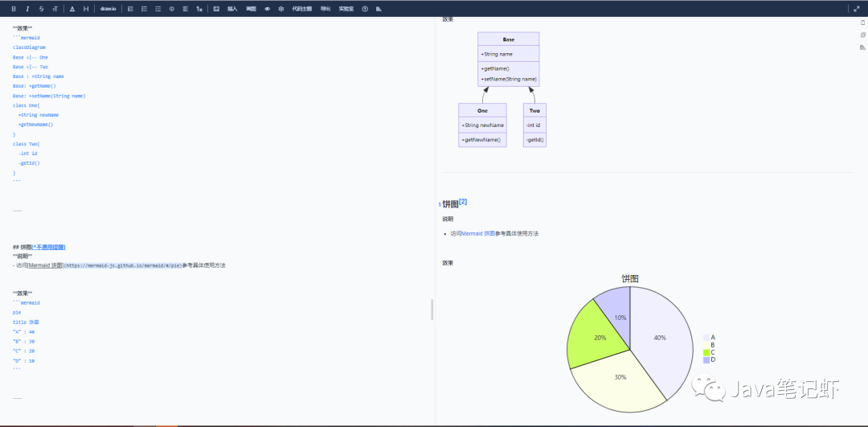Click the text alignment lines icon
This screenshot has width=868, height=427.
click(186, 9)
